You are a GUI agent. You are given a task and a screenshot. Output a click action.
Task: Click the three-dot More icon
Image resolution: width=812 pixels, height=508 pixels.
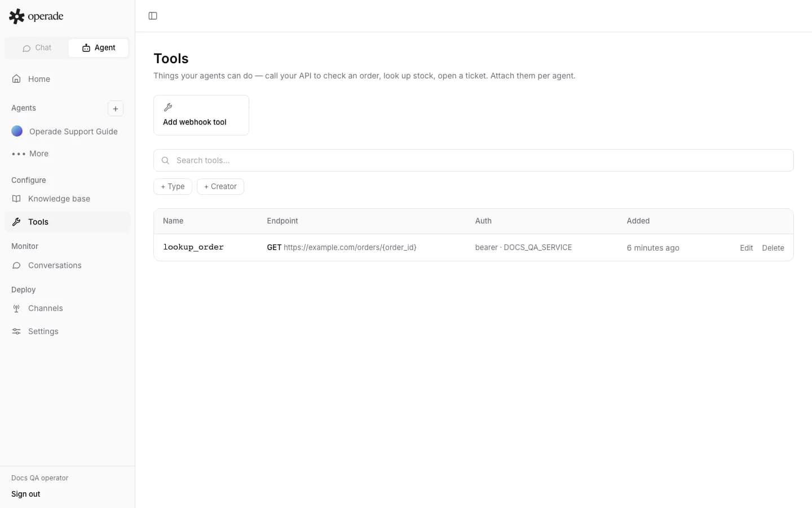pos(19,154)
